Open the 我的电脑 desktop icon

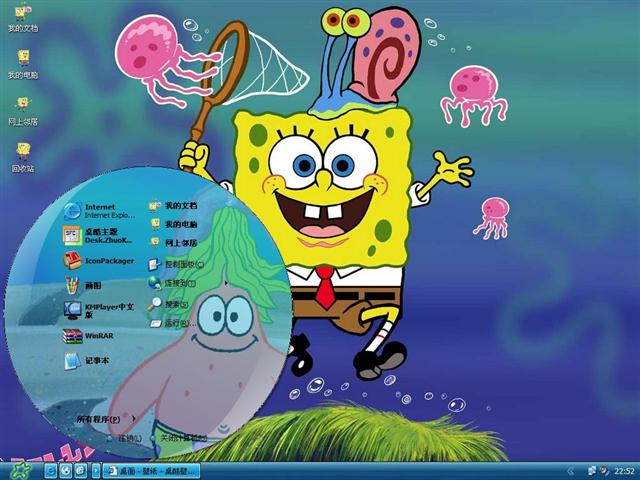(23, 64)
